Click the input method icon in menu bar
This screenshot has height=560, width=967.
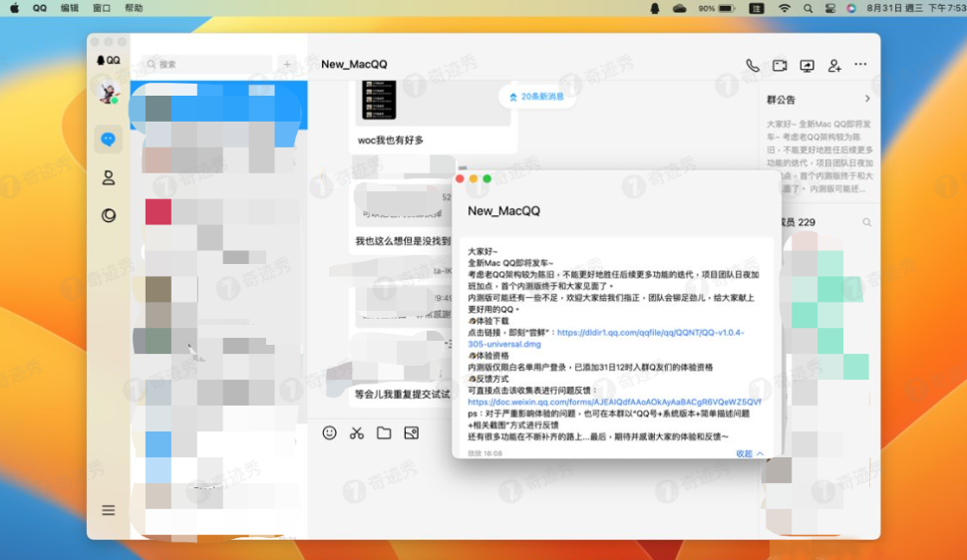click(756, 8)
